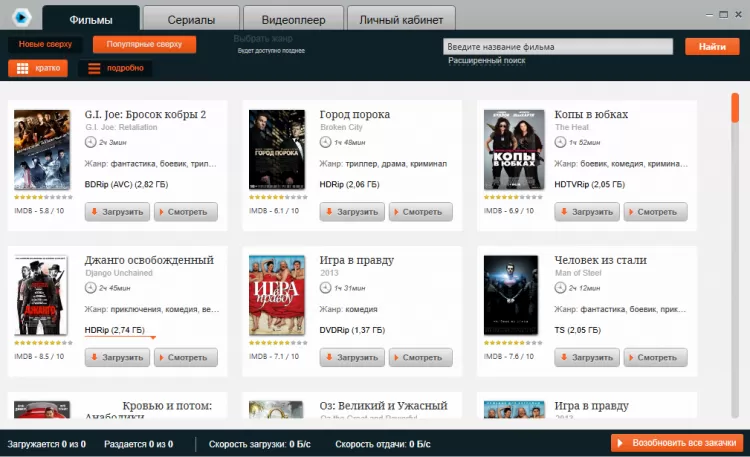The width and height of the screenshot is (750, 457).
Task: Click Загружается 0 из 0 status
Action: point(46,444)
